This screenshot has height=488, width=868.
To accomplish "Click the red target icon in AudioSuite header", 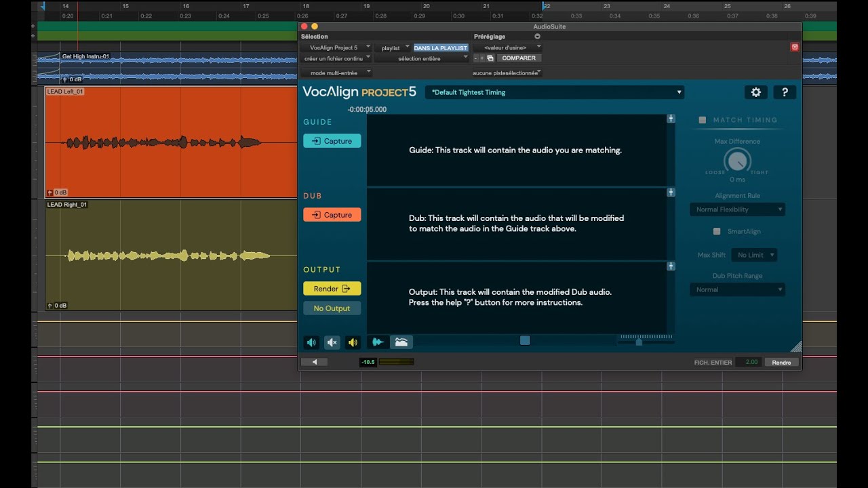I will [795, 47].
